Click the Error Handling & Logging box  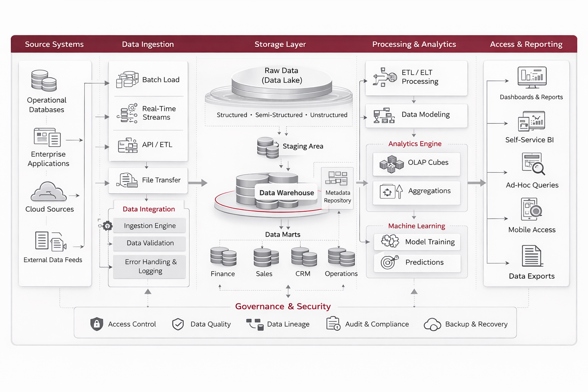pyautogui.click(x=149, y=266)
